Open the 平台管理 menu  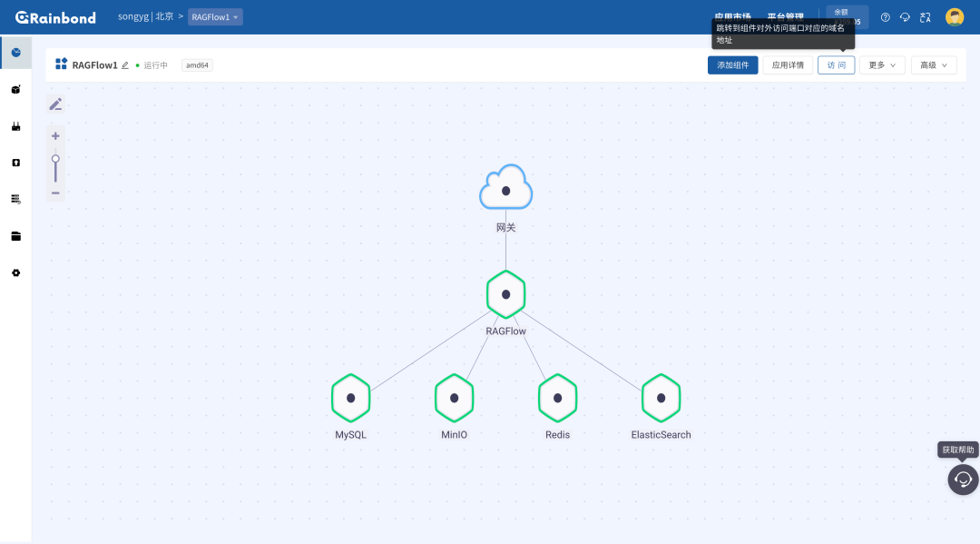pyautogui.click(x=786, y=17)
